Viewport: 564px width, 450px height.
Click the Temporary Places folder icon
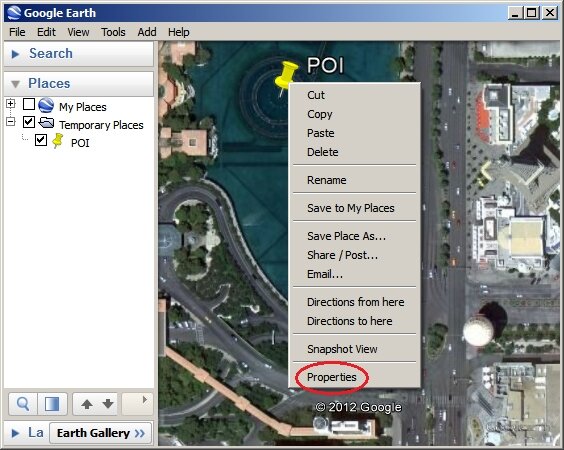[46, 123]
